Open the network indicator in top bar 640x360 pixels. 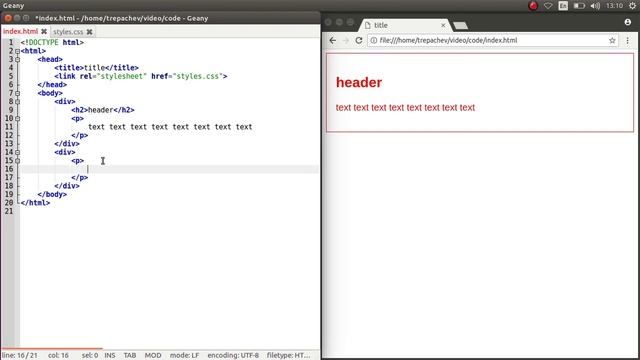pos(548,6)
